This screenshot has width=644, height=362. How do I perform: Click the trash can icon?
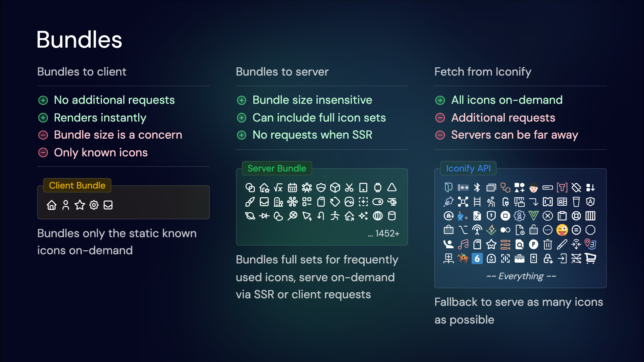[x=548, y=244]
